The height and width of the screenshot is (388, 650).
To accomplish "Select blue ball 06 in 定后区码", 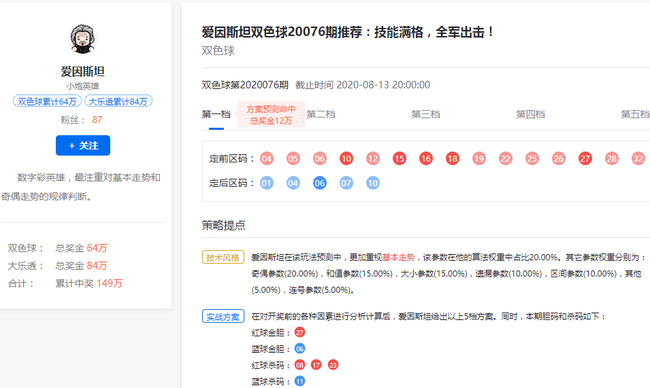I will (x=320, y=183).
